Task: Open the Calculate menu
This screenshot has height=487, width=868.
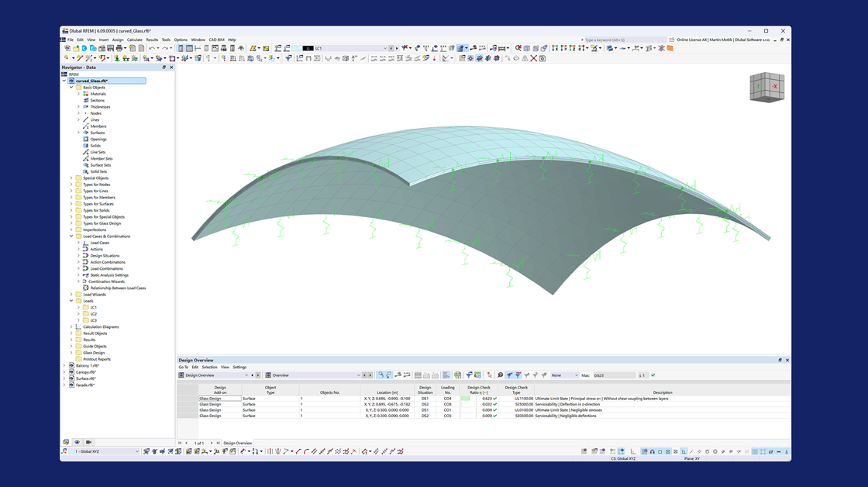Action: click(135, 39)
